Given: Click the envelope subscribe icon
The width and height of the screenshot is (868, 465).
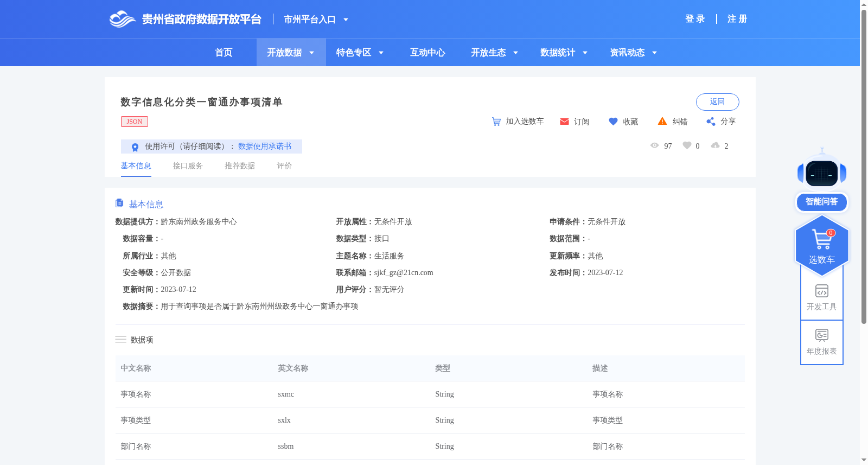Looking at the screenshot, I should click(564, 122).
